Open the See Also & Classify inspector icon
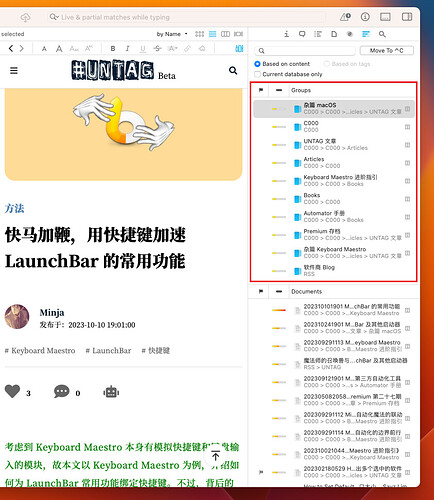 [366, 34]
